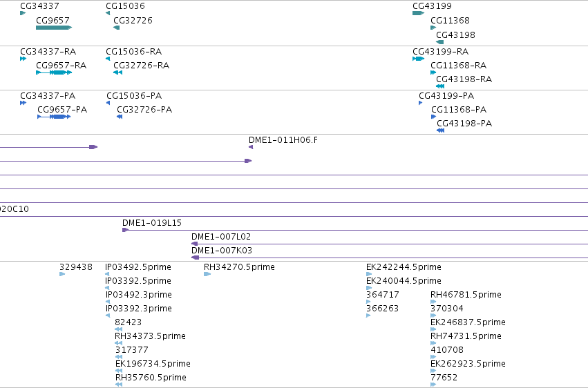Click EST label RH46781.5prime

click(466, 295)
